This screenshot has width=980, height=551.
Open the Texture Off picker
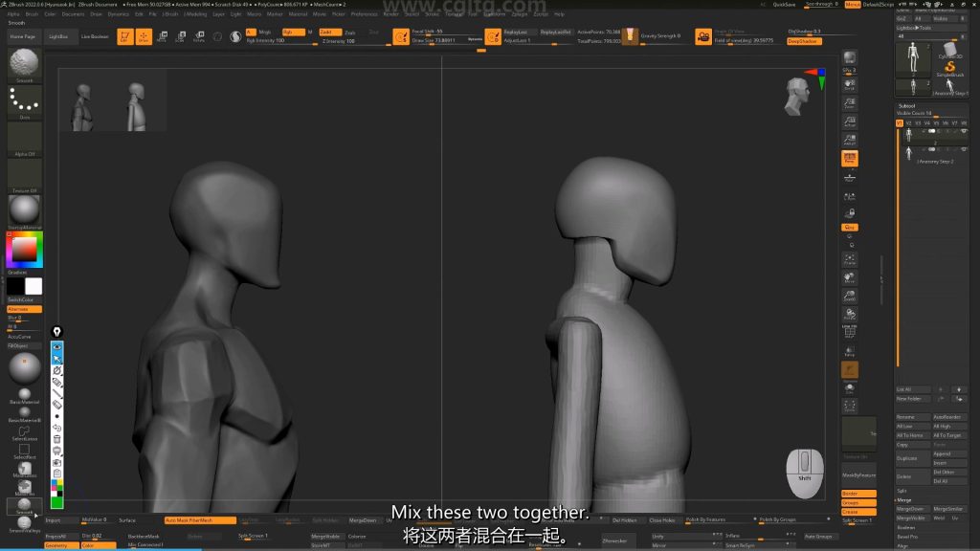point(24,175)
